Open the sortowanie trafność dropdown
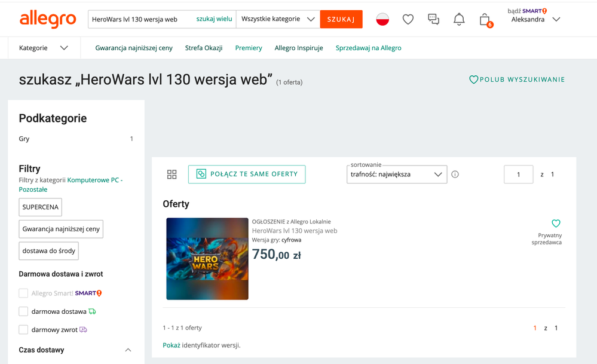The width and height of the screenshot is (597, 364). [397, 175]
